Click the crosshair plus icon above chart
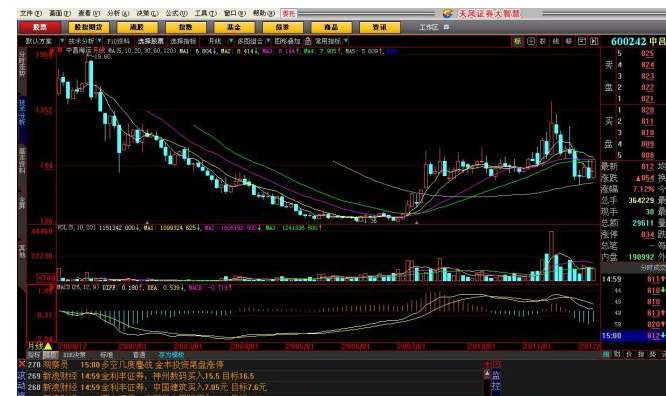The width and height of the screenshot is (666, 396). click(x=531, y=41)
